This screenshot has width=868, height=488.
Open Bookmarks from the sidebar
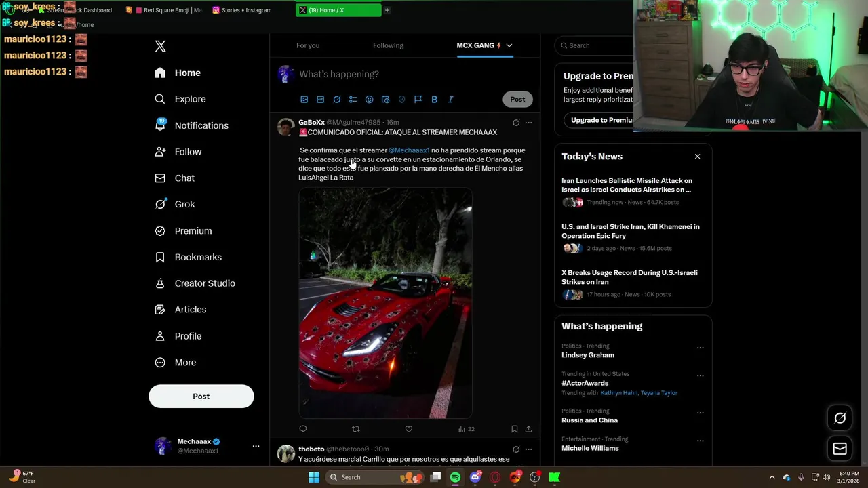[188, 257]
